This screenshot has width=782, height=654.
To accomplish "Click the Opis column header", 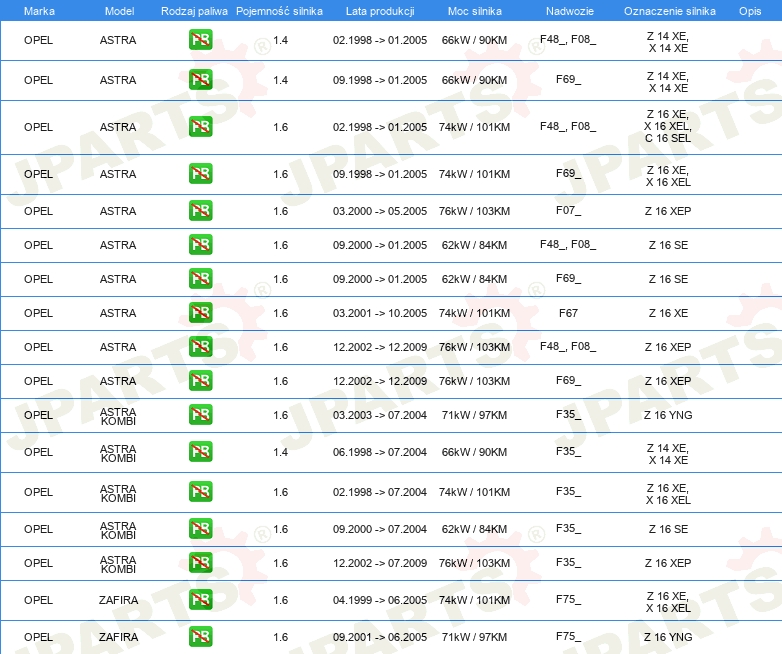I will [750, 11].
